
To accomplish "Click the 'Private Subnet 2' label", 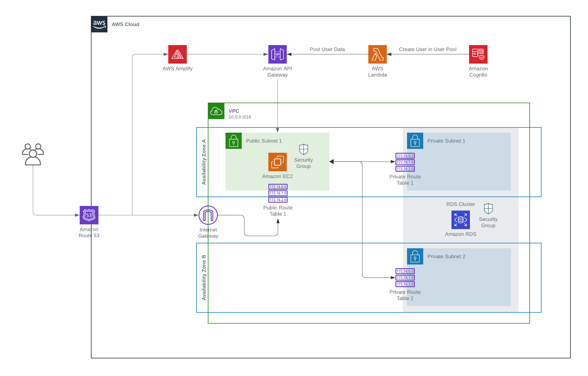I will pos(446,256).
